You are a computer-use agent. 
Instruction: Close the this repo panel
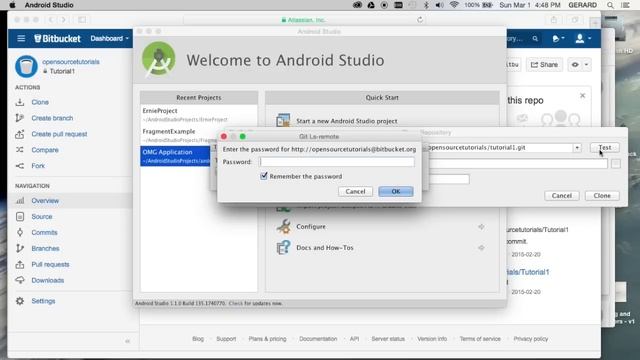[x=582, y=96]
